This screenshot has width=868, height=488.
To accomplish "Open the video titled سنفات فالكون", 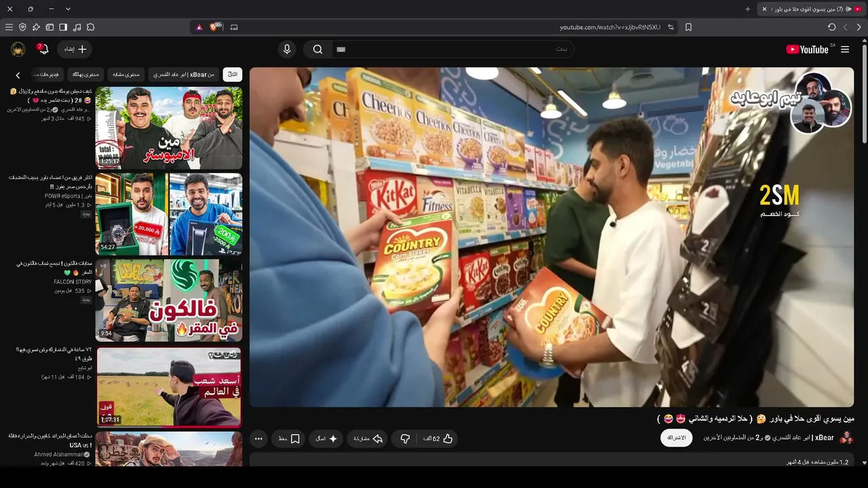I will (x=54, y=268).
